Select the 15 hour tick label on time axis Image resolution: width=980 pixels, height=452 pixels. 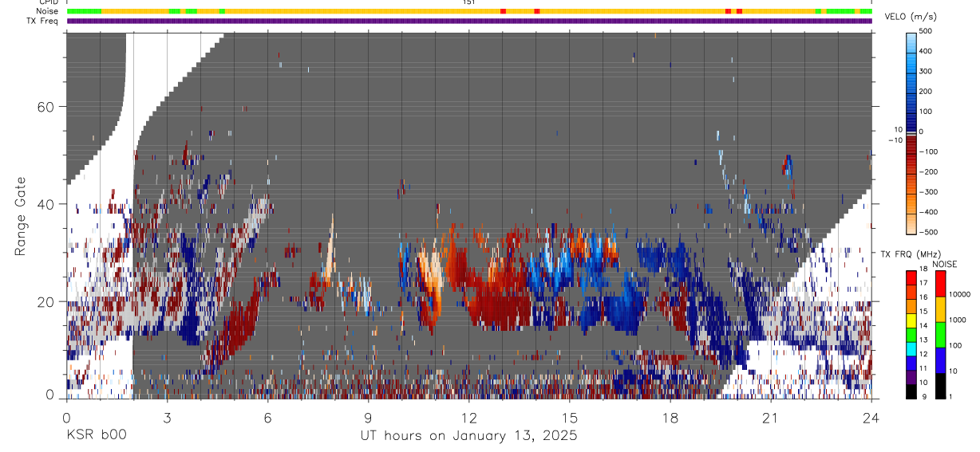click(569, 418)
